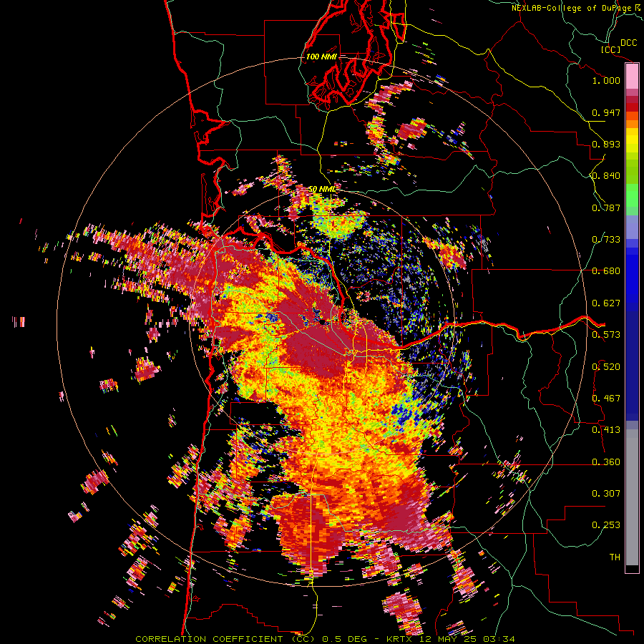Viewport: 644px width, 644px height.
Task: Select the 0.573 scale value
Action: coord(606,335)
